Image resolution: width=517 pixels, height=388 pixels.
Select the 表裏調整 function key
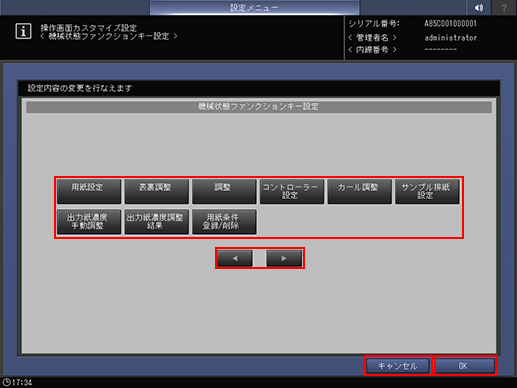coord(157,191)
